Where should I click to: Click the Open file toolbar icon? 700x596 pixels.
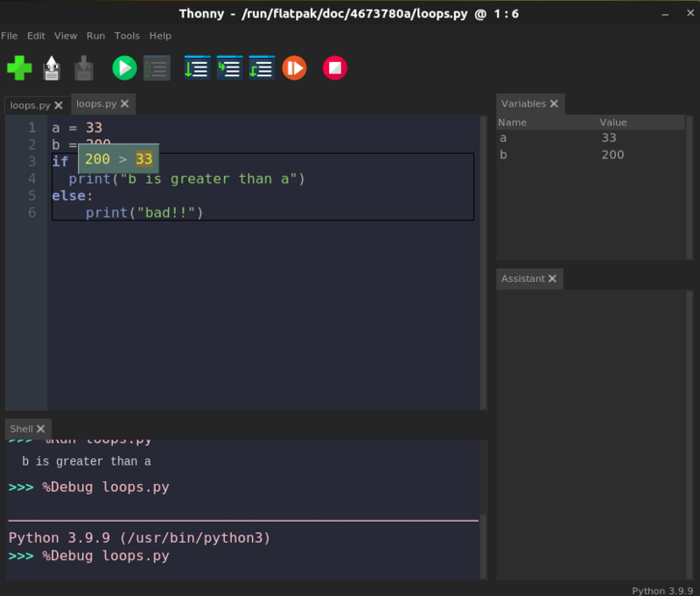pos(52,67)
